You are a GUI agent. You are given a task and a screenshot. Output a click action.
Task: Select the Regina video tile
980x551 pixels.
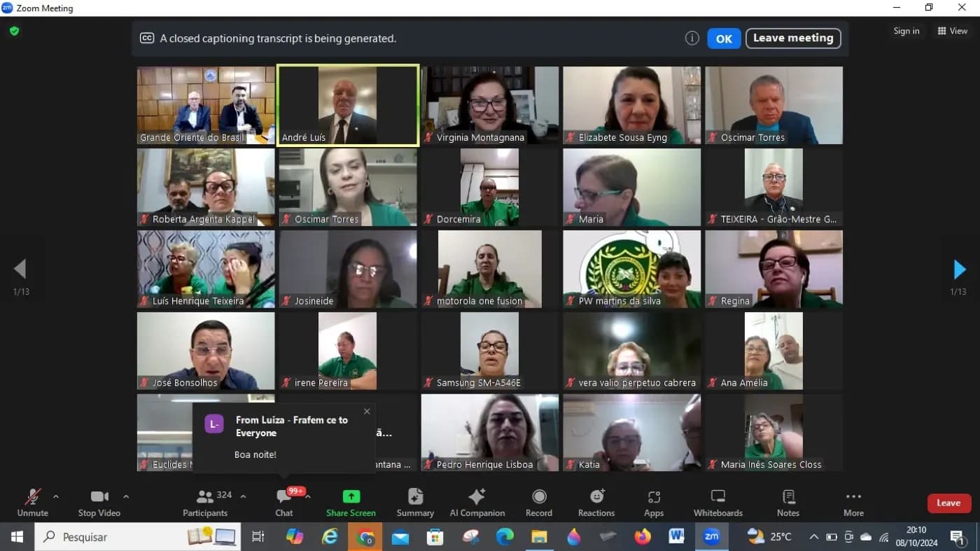pyautogui.click(x=774, y=269)
